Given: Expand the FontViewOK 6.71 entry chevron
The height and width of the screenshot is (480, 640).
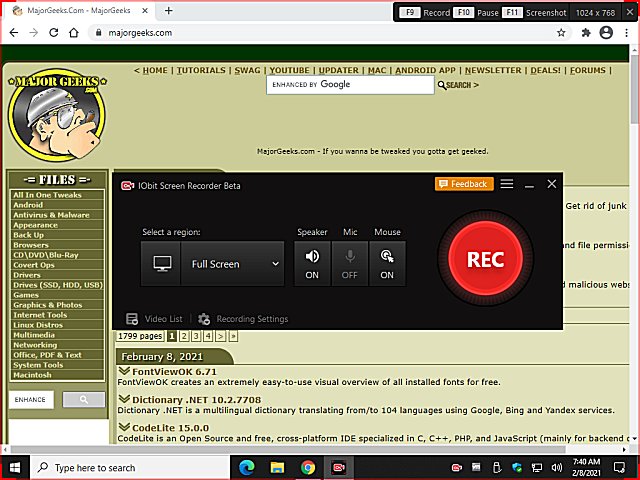Looking at the screenshot, I should pos(124,371).
